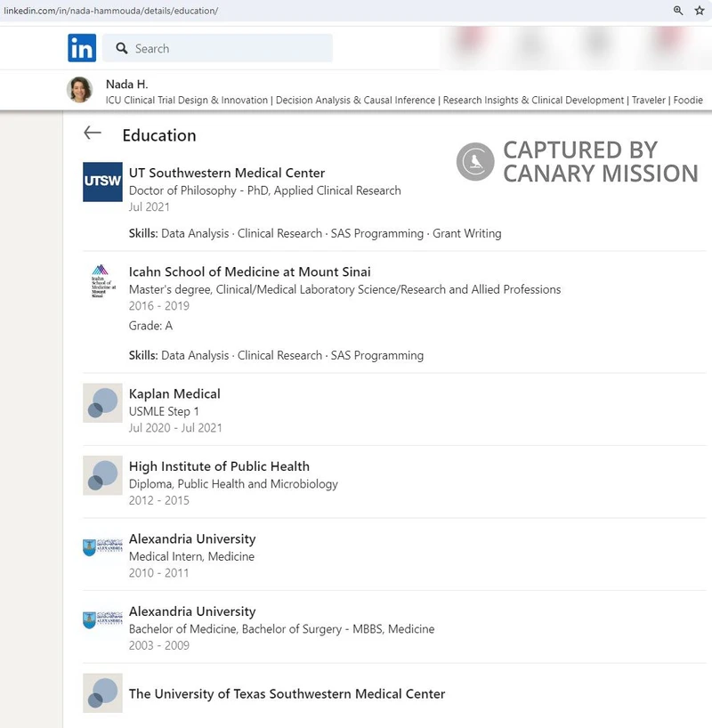Screen dimensions: 712x728
Task: Click the High Institute of Public Health thumbnail
Action: point(101,475)
